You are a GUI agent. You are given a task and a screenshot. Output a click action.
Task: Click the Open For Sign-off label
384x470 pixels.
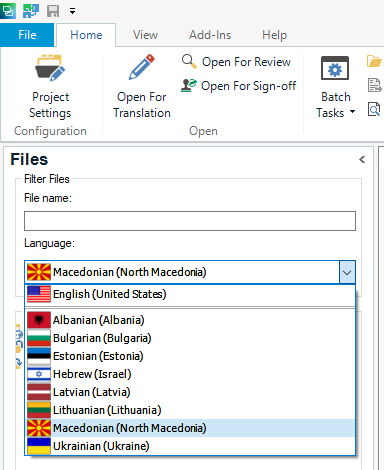click(x=248, y=86)
